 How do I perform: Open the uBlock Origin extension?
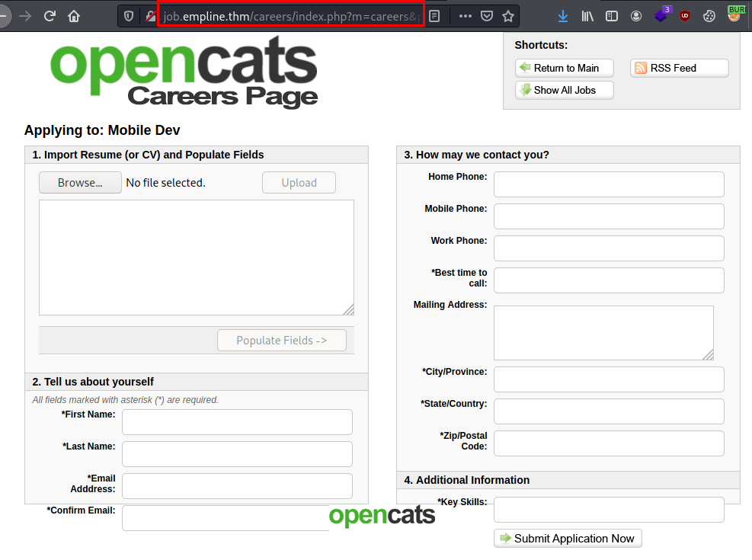[685, 16]
